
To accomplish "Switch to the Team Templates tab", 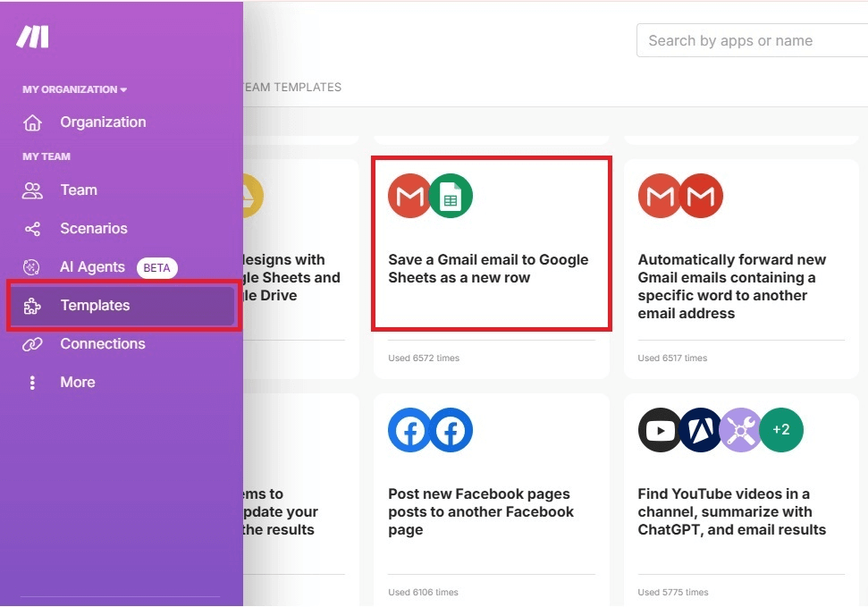I will click(292, 88).
